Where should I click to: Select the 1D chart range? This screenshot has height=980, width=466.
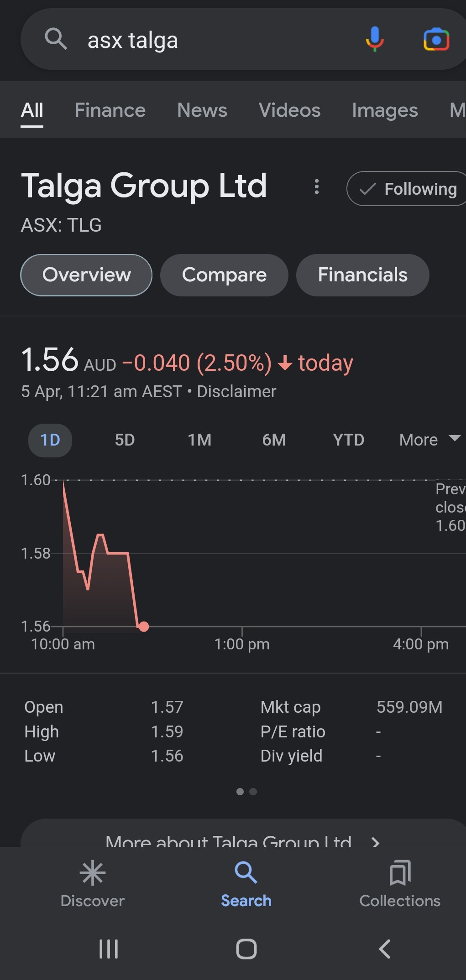pyautogui.click(x=50, y=440)
